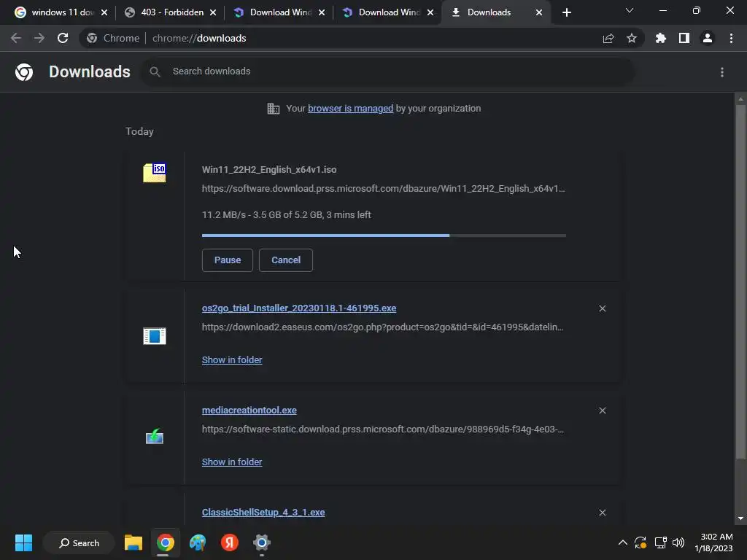Image resolution: width=747 pixels, height=560 pixels.
Task: Close the Downloads tab
Action: [x=539, y=12]
